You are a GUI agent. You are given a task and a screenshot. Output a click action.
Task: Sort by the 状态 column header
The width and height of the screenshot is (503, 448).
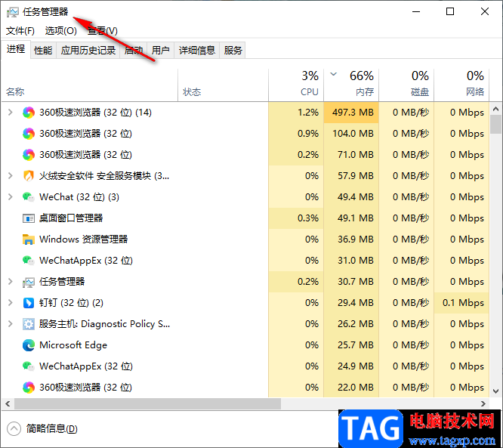pyautogui.click(x=224, y=85)
